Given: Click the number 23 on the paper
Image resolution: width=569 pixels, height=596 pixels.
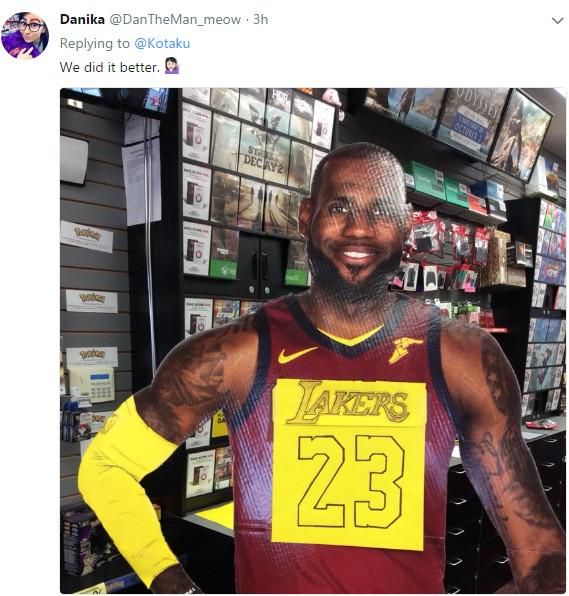Looking at the screenshot, I should 350,482.
